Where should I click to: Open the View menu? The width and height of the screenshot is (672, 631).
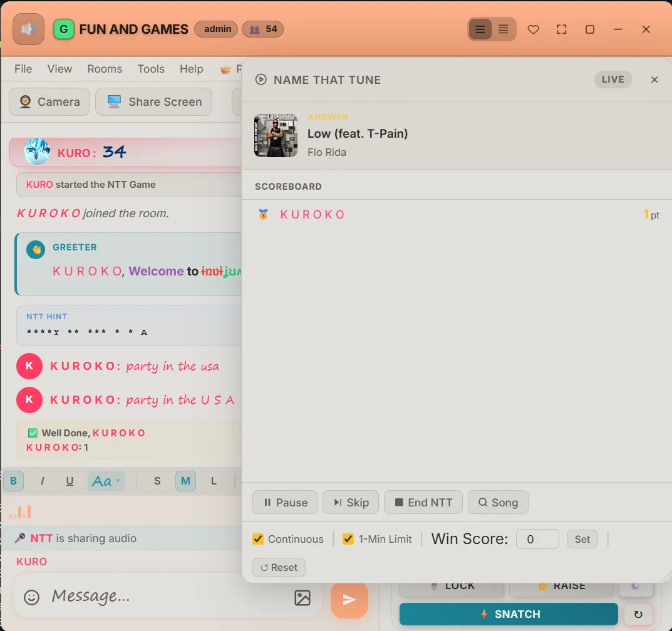point(59,69)
